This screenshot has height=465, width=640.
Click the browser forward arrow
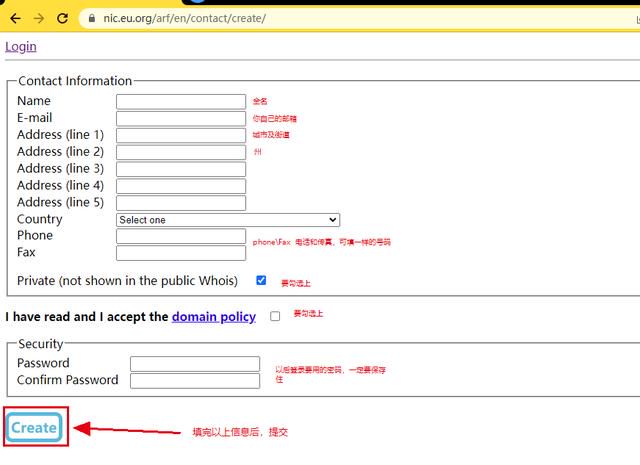click(39, 18)
